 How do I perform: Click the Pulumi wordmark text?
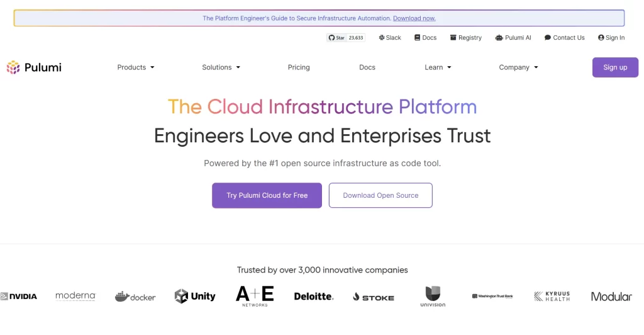point(43,67)
